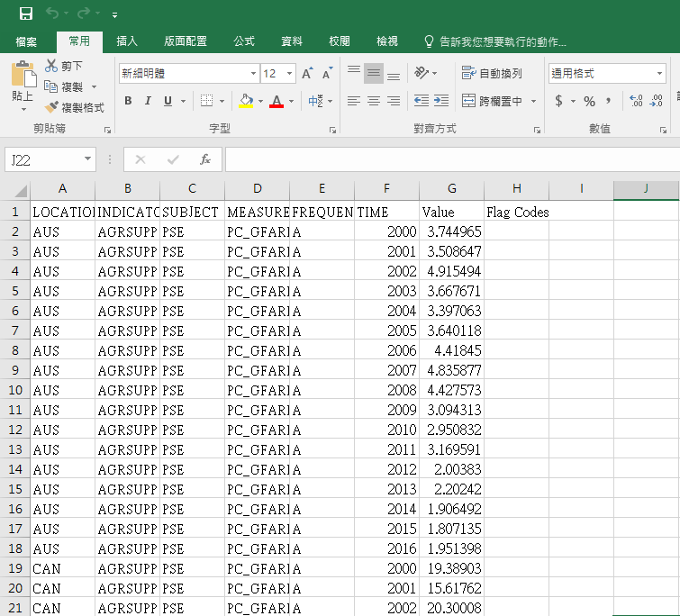680x616 pixels.
Task: Select row 19 header
Action: pos(15,568)
